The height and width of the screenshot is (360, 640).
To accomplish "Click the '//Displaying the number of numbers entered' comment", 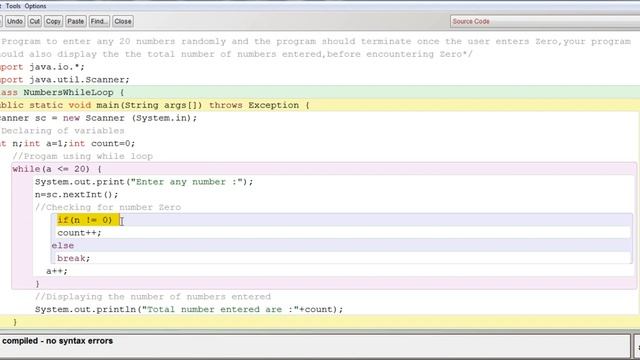I will [x=153, y=297].
